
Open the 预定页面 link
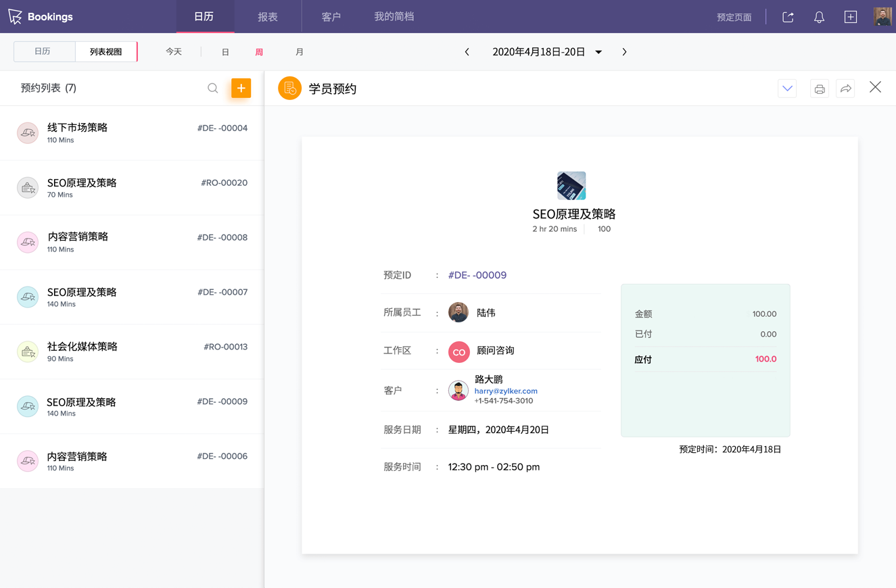(734, 18)
